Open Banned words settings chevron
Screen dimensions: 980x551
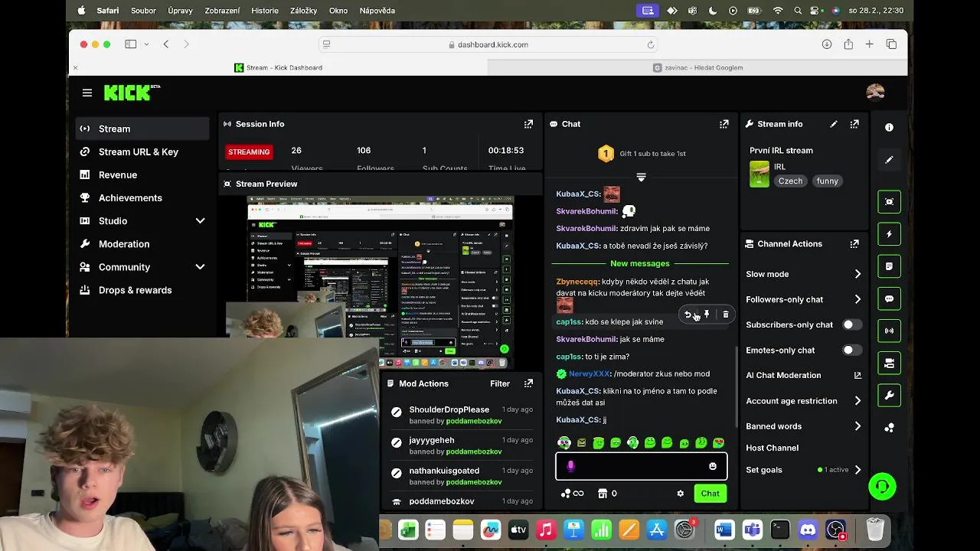coord(857,426)
